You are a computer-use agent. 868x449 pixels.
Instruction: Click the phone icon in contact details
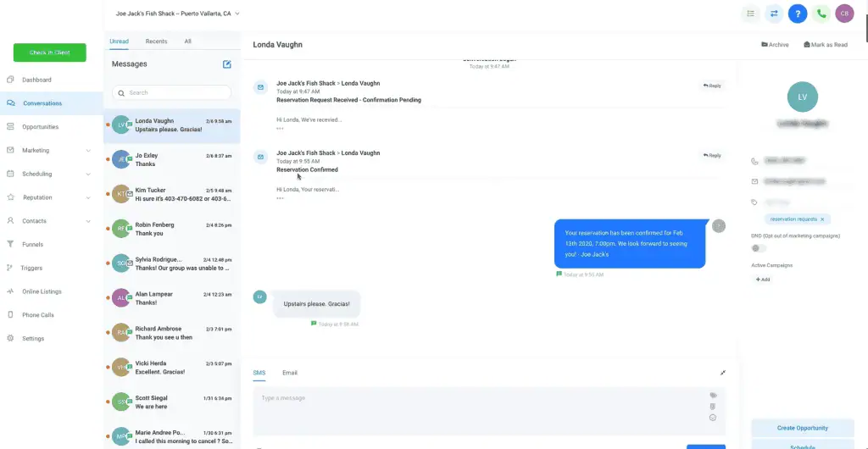tap(754, 162)
